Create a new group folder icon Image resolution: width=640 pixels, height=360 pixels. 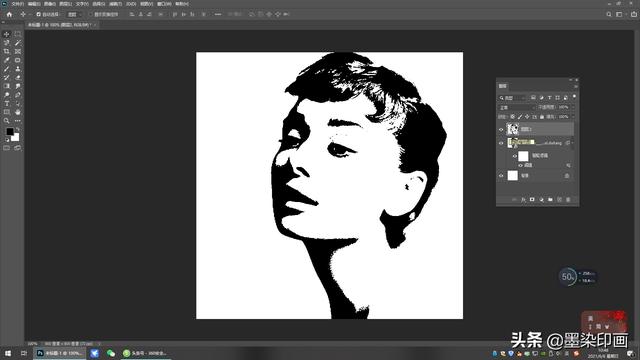[550, 200]
